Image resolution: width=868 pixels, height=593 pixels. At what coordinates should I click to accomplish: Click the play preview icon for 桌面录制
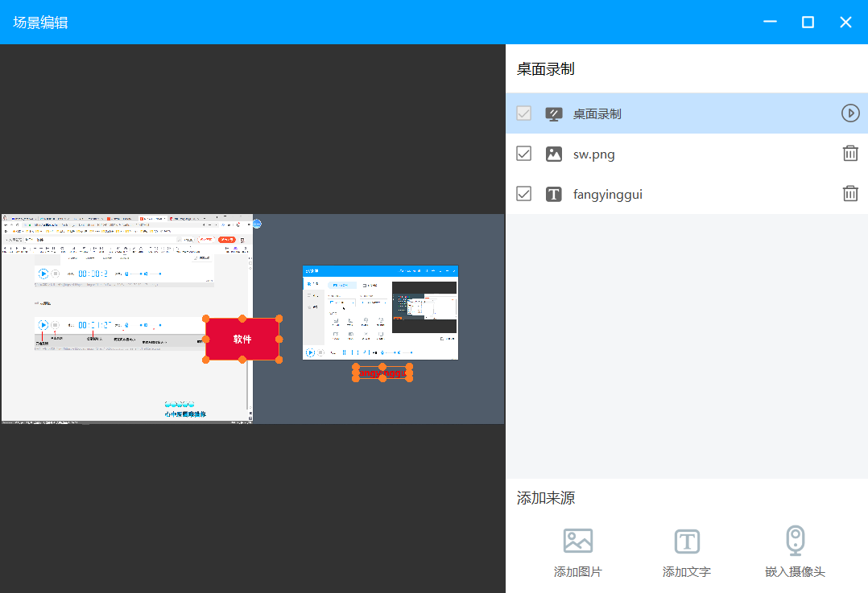tap(850, 113)
